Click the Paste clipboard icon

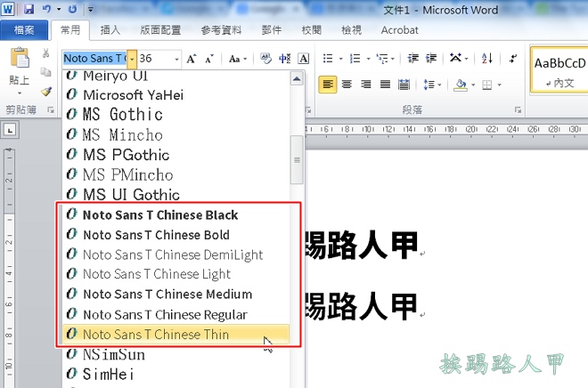point(18,62)
